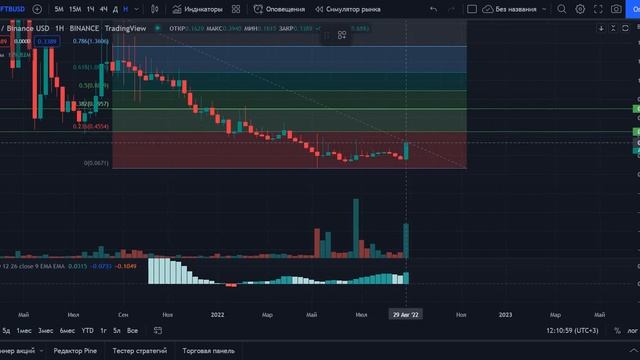Image resolution: width=640 pixels, height=360 pixels.
Task: Expand the layout name dropdown arrow
Action: coord(544,9)
